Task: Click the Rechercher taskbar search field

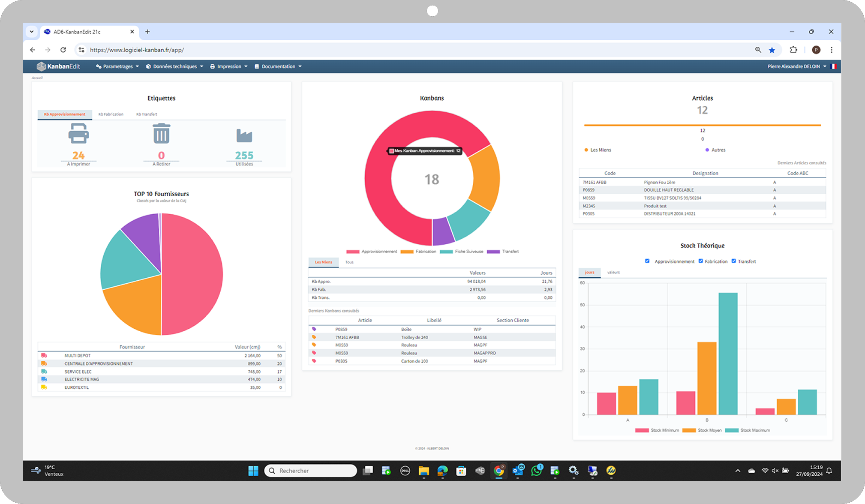Action: 311,471
